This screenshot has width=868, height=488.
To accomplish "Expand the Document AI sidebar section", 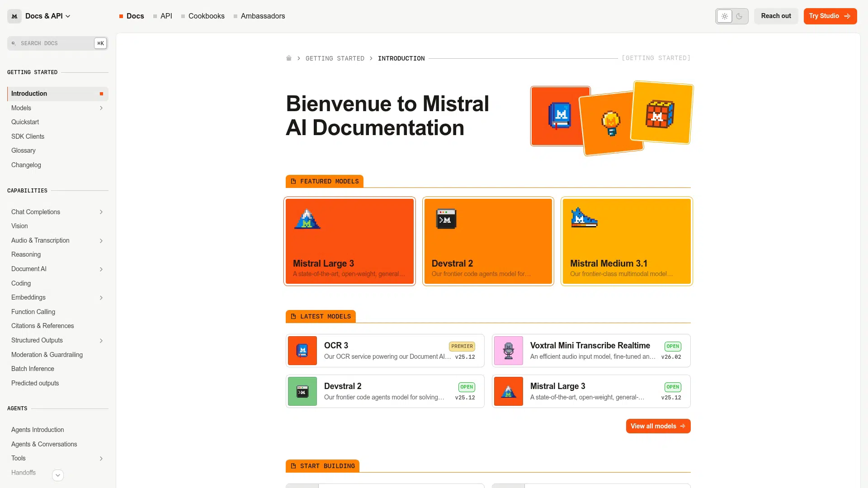I will (x=101, y=269).
